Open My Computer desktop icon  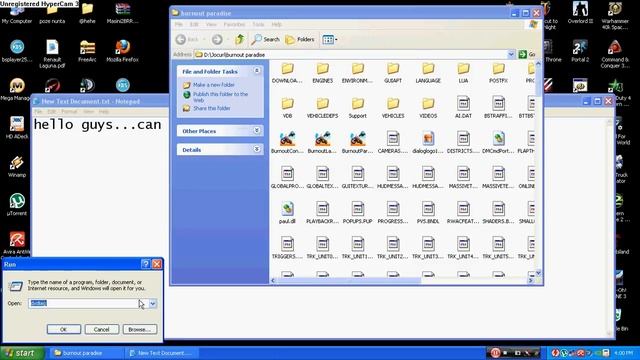tap(17, 13)
